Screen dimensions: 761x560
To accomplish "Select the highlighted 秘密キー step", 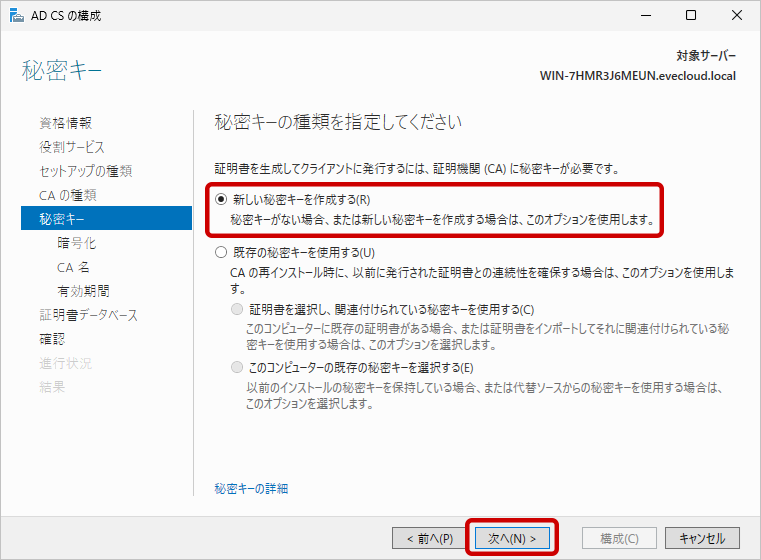I will click(x=62, y=218).
